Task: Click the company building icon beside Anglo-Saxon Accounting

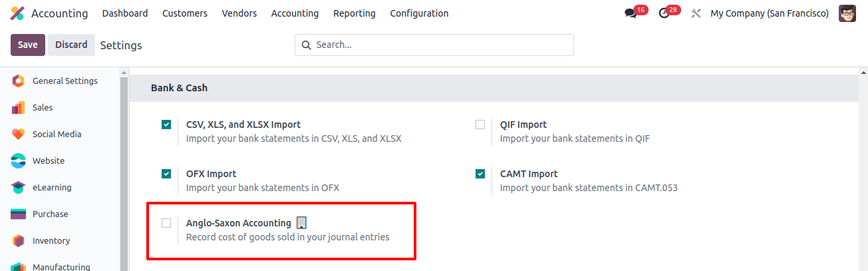Action: [301, 222]
